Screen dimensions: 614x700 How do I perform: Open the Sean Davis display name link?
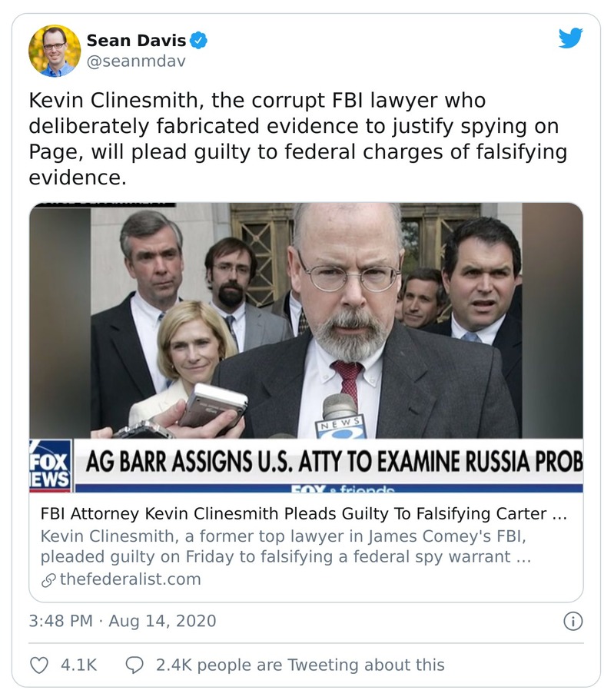coord(135,41)
